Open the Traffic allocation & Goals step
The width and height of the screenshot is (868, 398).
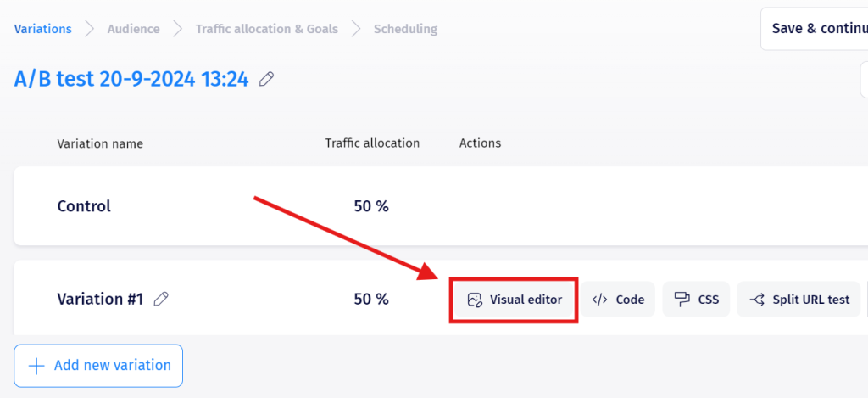coord(266,29)
